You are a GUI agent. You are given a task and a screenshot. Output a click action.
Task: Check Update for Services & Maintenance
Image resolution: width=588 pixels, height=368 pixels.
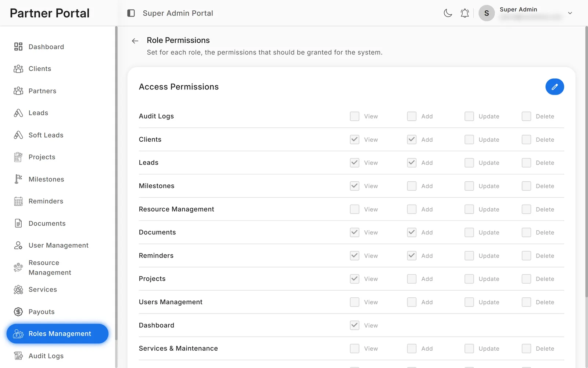point(469,348)
